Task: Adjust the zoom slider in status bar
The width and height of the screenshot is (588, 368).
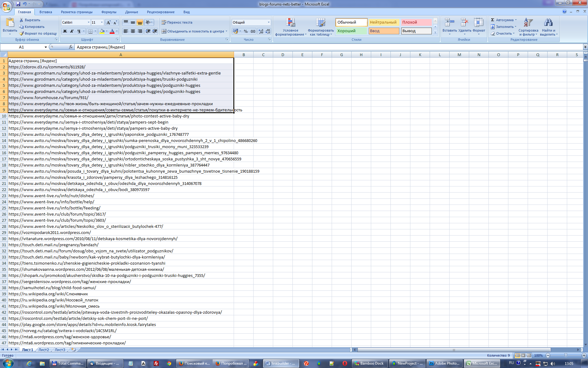Action: coord(566,355)
